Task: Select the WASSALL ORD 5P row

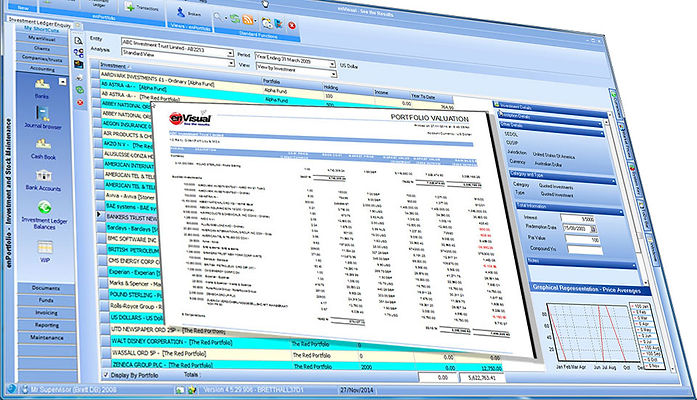Action: coord(301,354)
